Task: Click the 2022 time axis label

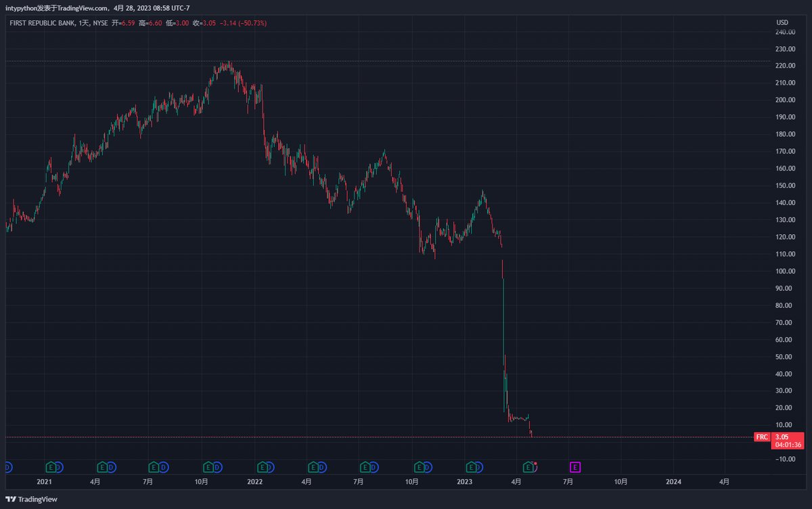Action: 255,482
